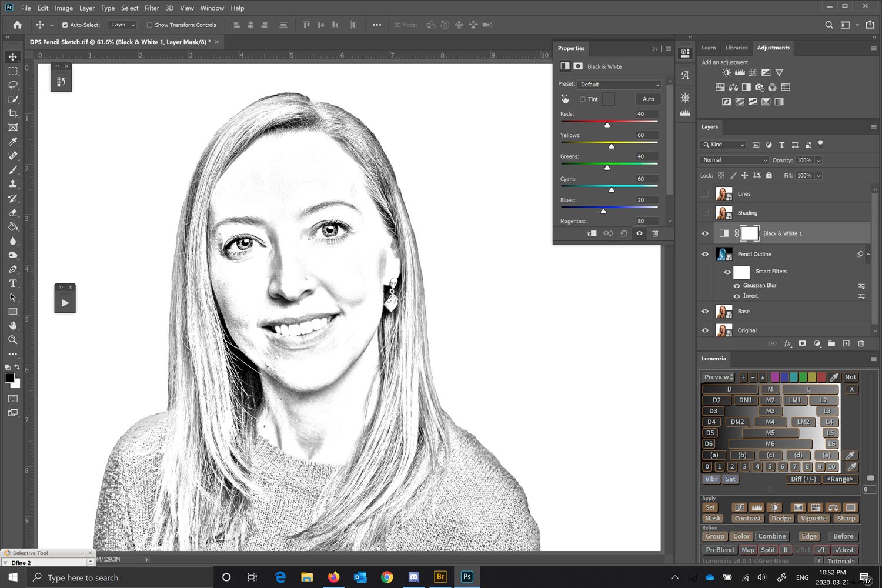This screenshot has width=882, height=588.
Task: Add a Curves adjustment layer
Action: coord(753,72)
